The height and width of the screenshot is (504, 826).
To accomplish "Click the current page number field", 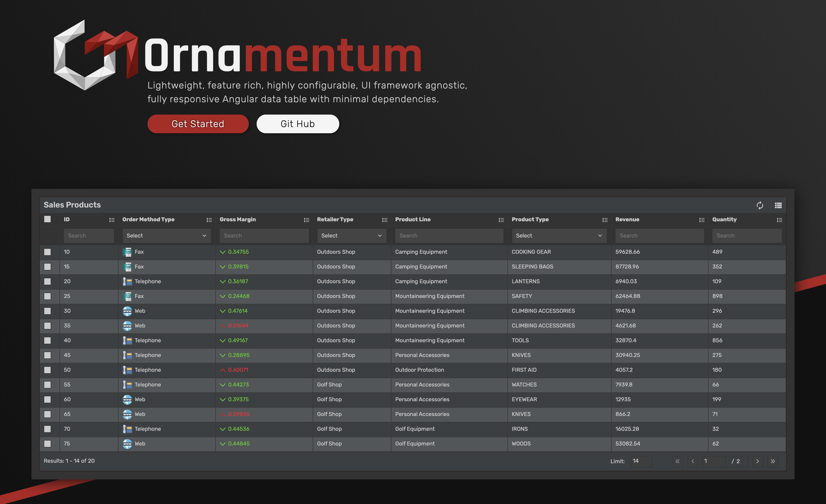I will click(x=714, y=461).
